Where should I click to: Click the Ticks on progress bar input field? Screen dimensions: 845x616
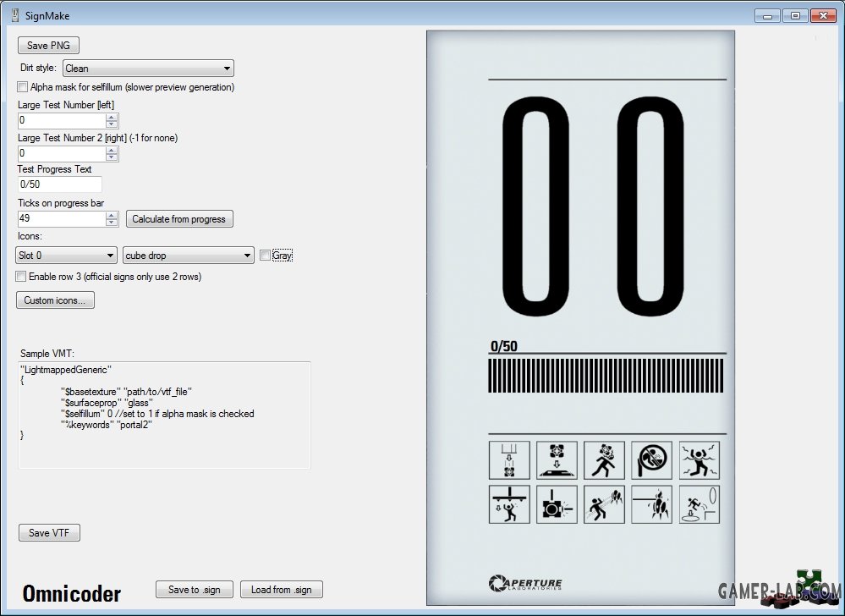click(62, 219)
